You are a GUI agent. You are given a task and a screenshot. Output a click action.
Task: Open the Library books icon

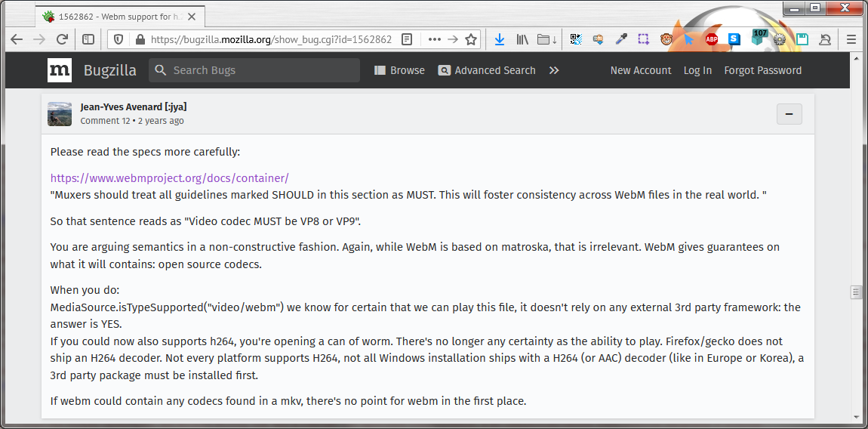(x=522, y=39)
